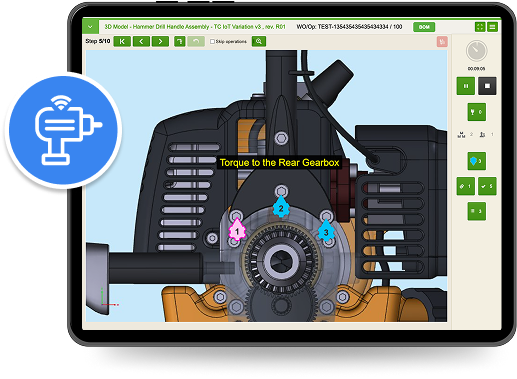517x379 pixels.
Task: Click the faded undo arrow button
Action: (196, 41)
